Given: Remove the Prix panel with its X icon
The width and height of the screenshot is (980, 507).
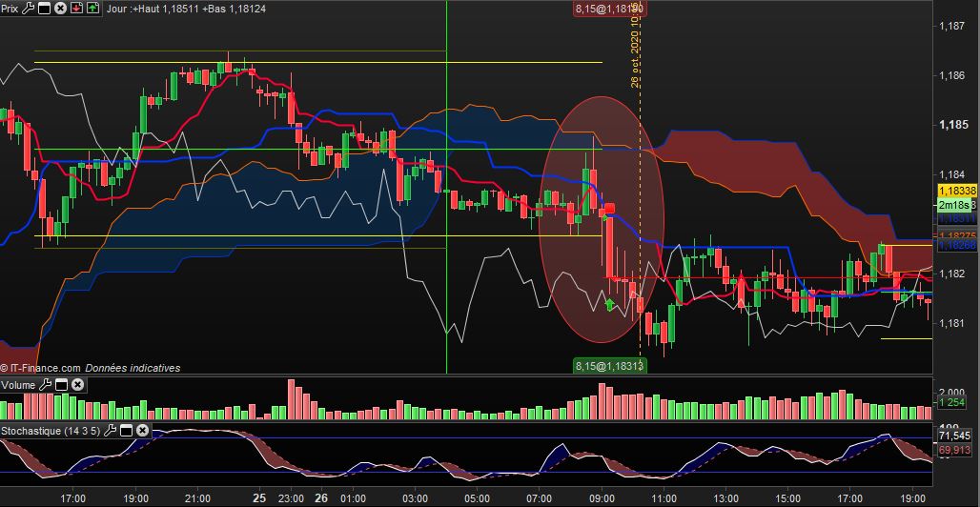Looking at the screenshot, I should [60, 9].
